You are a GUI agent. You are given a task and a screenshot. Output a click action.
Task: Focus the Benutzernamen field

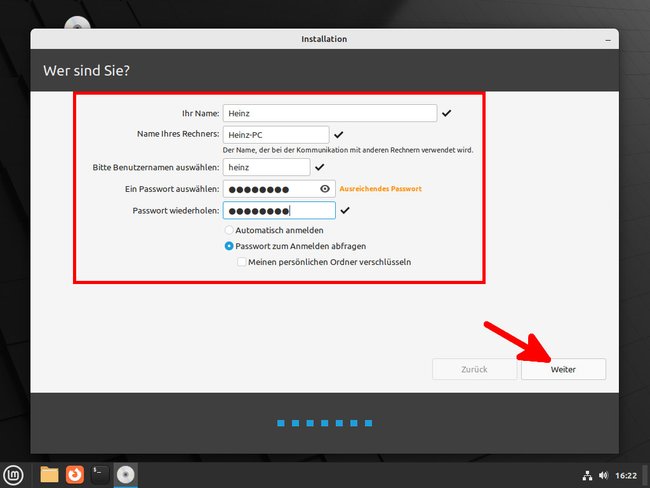267,167
